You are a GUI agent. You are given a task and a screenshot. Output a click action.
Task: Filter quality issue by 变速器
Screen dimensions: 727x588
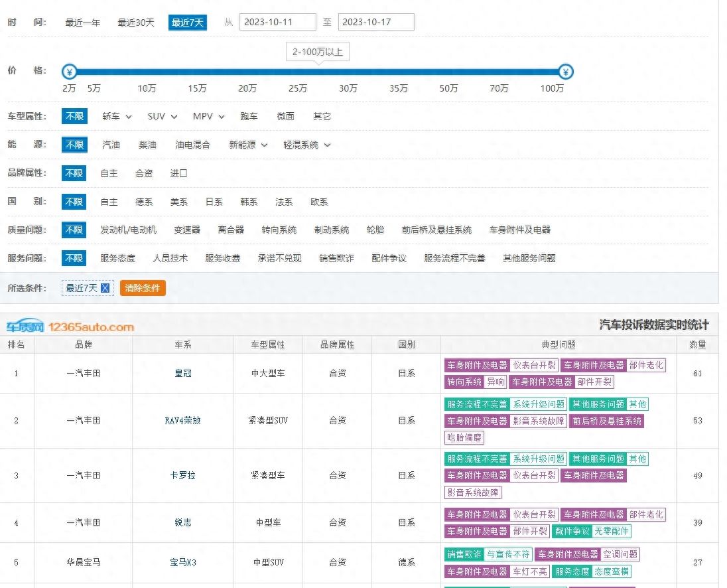(187, 230)
